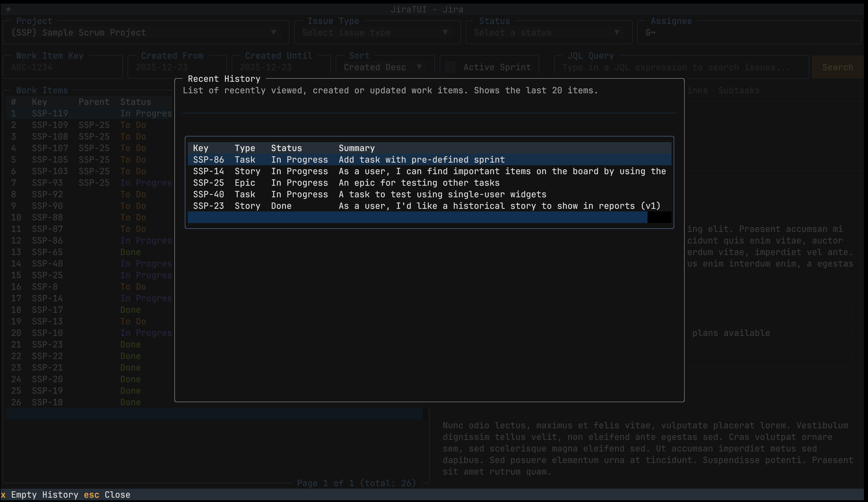Image resolution: width=868 pixels, height=502 pixels.
Task: Select the SSP-87 work item row
Action: (x=89, y=229)
